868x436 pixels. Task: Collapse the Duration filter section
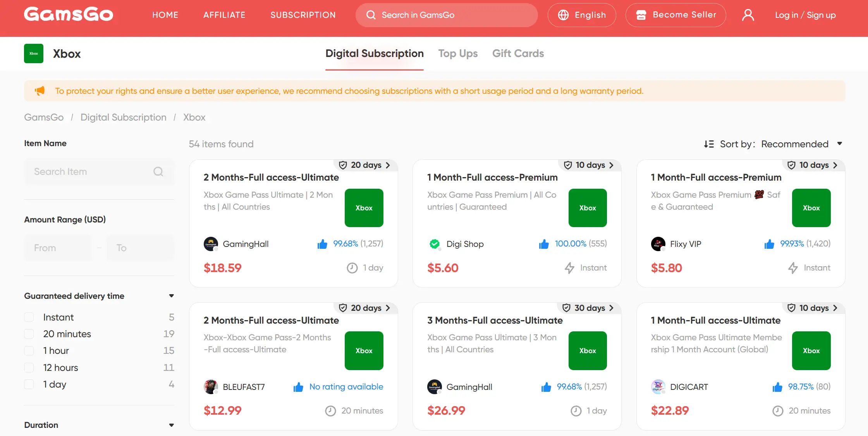[x=172, y=425]
